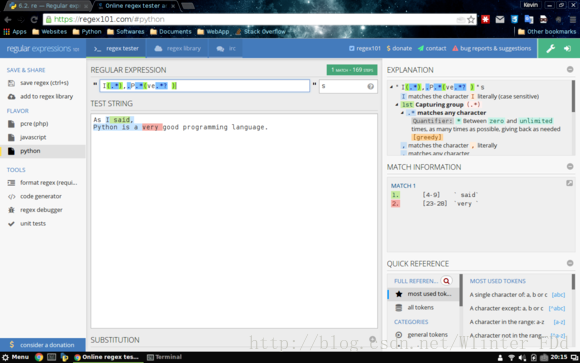Select python flavor
This screenshot has height=363, width=580.
[x=43, y=151]
